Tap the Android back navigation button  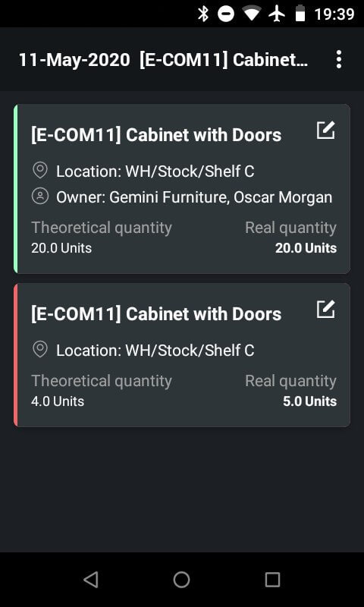[x=91, y=580]
